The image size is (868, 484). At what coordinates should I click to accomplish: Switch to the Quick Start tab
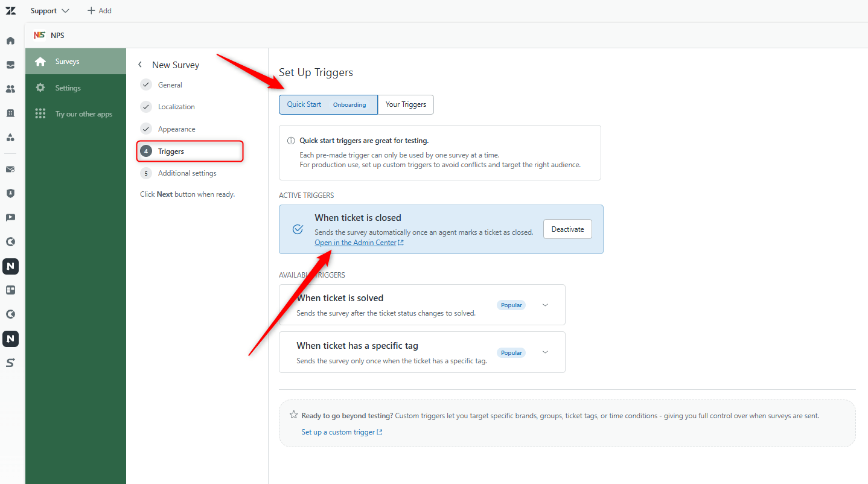328,104
